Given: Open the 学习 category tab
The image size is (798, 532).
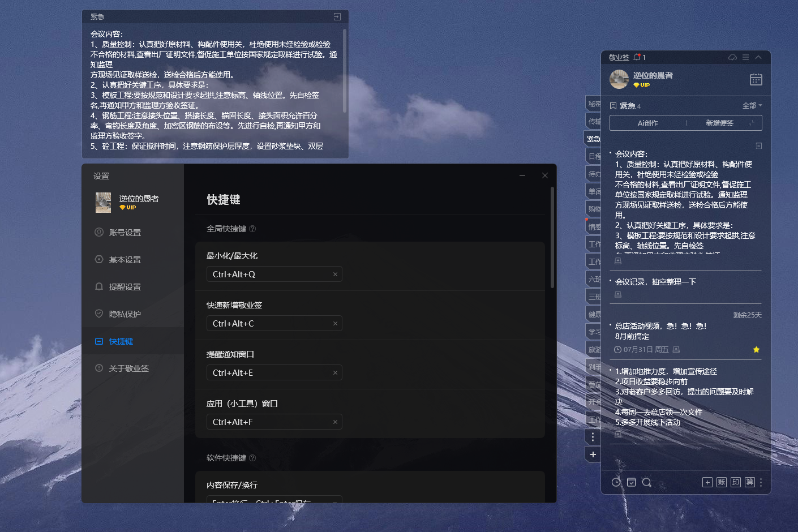Looking at the screenshot, I should tap(594, 332).
